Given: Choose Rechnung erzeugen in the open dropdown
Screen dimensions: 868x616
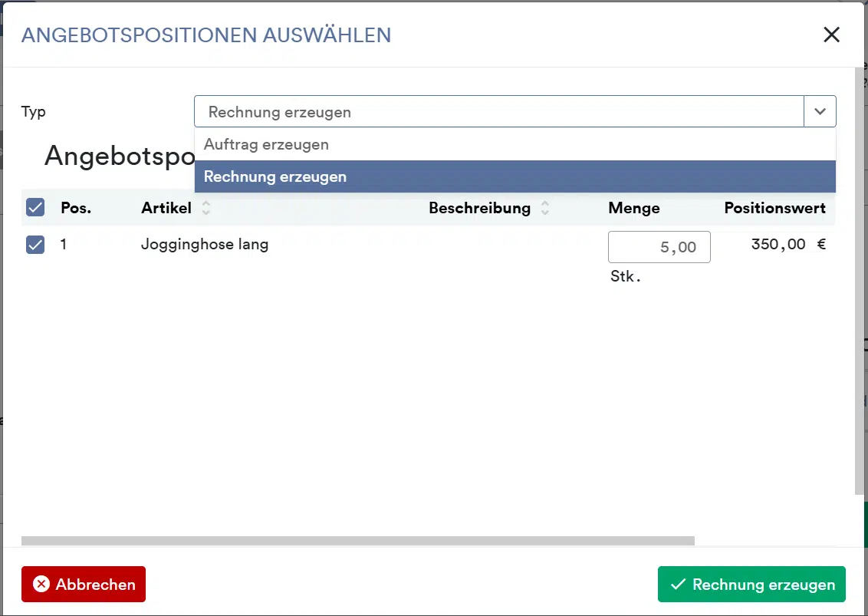Looking at the screenshot, I should pos(275,176).
